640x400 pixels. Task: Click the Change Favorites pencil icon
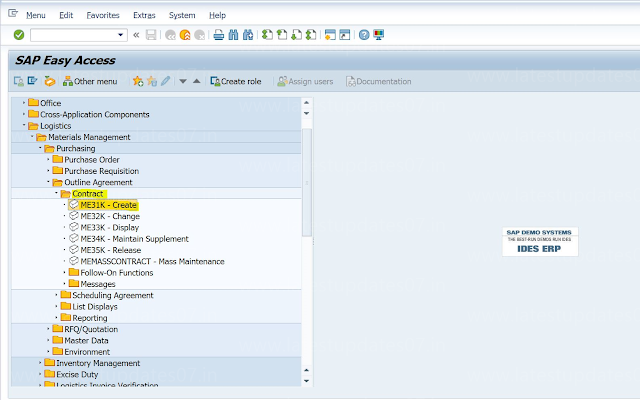(x=165, y=81)
